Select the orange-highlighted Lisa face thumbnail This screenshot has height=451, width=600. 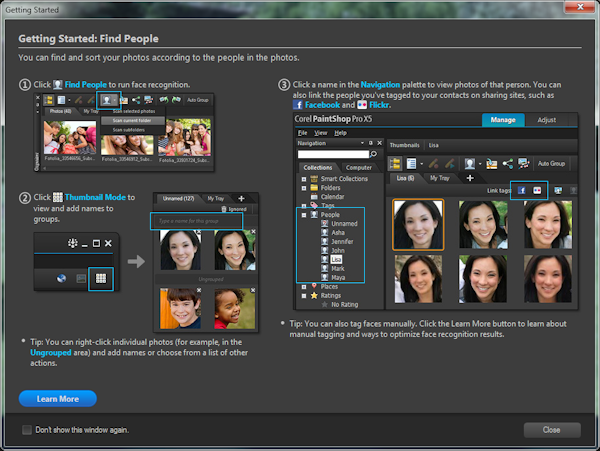419,224
